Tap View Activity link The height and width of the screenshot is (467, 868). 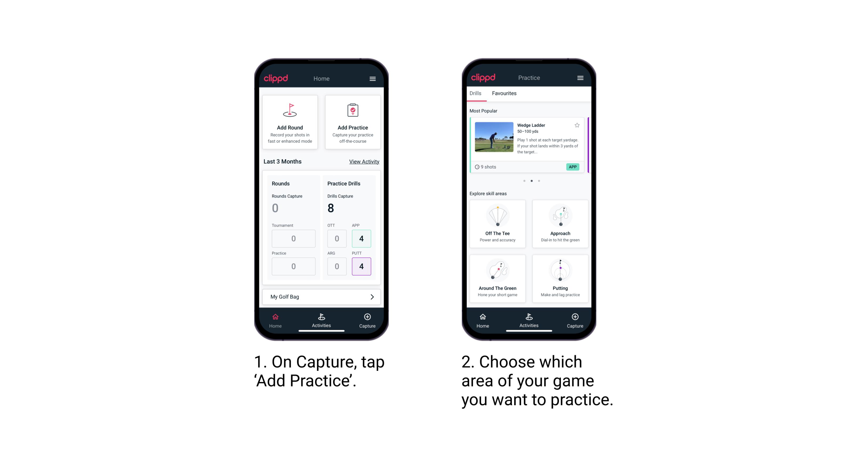(x=364, y=162)
